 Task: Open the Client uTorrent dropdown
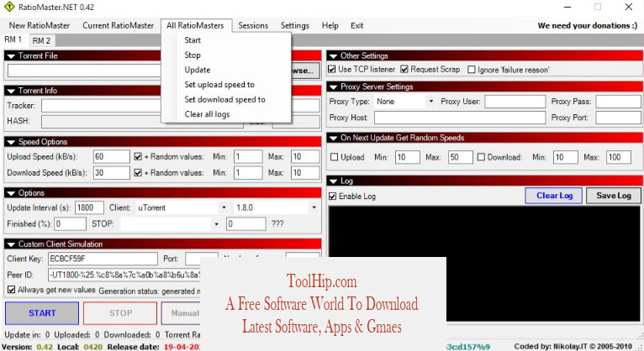pyautogui.click(x=224, y=207)
